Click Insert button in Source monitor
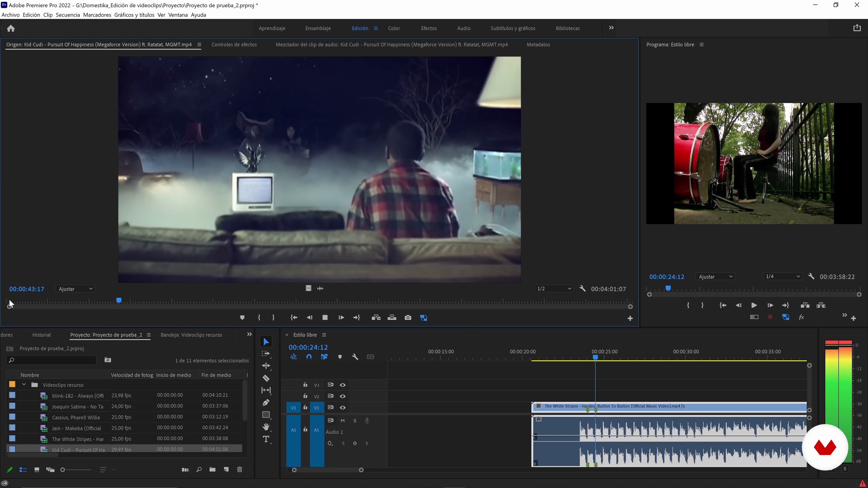The width and height of the screenshot is (868, 488). 376,318
